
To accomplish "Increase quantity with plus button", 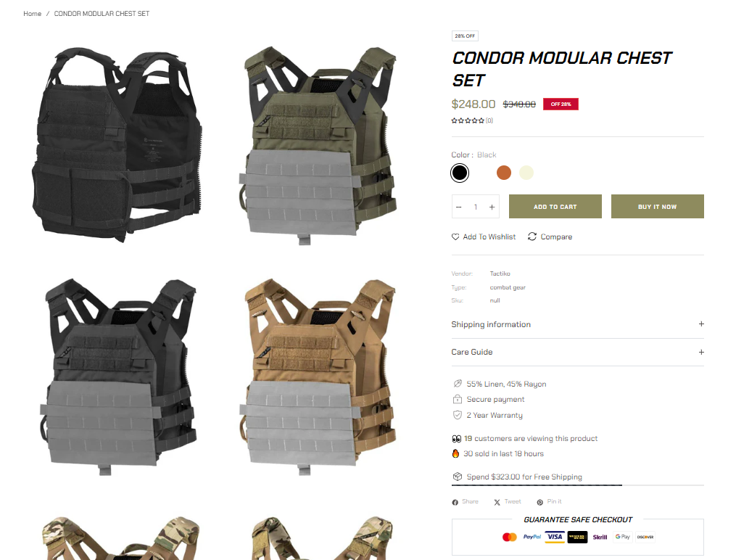I will [492, 207].
